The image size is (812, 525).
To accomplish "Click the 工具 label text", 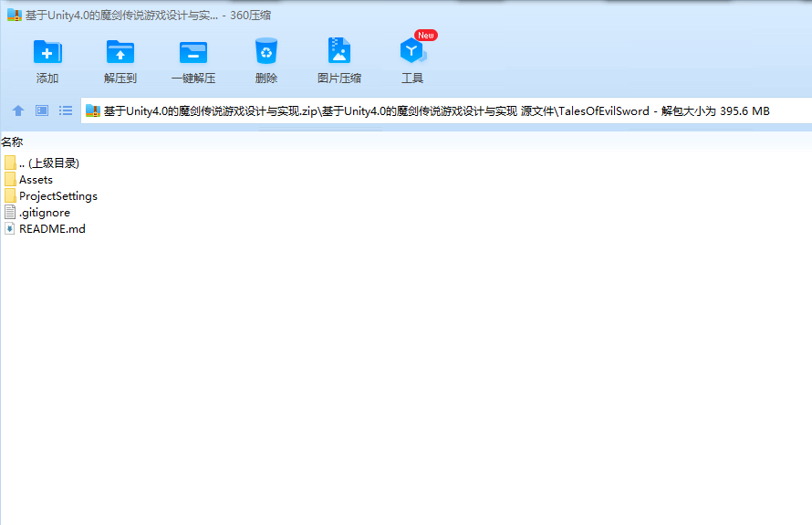I will coord(412,79).
